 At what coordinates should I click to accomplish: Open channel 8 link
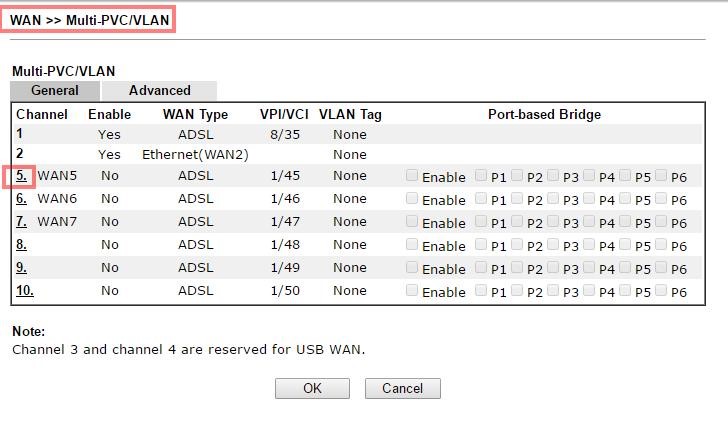pos(21,245)
